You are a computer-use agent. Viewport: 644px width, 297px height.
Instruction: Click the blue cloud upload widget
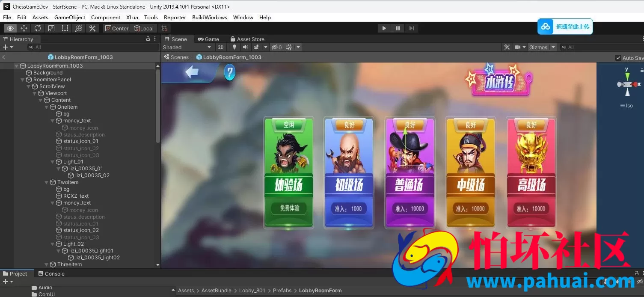pos(565,27)
